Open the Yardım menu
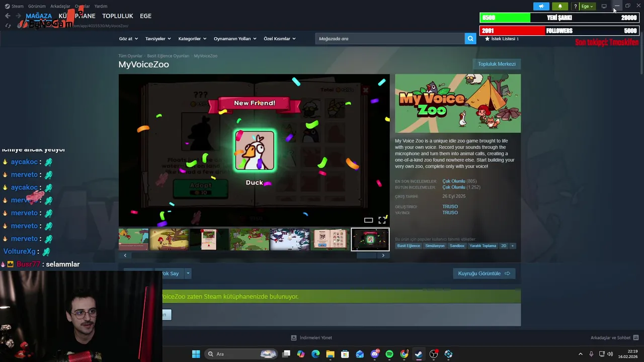This screenshot has width=644, height=362. tap(101, 7)
